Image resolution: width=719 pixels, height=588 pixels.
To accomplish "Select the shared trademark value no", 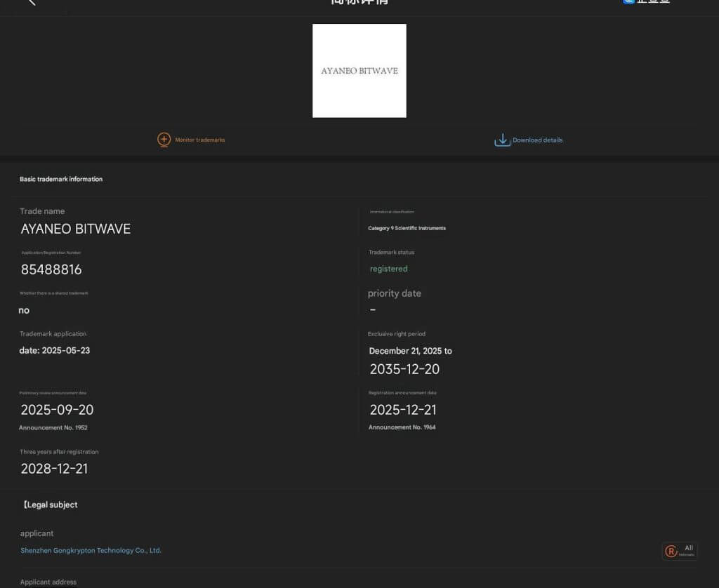I will point(24,310).
